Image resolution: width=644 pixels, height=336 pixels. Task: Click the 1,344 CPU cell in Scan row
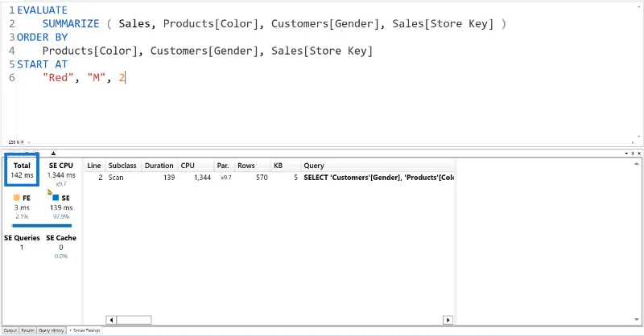(203, 178)
